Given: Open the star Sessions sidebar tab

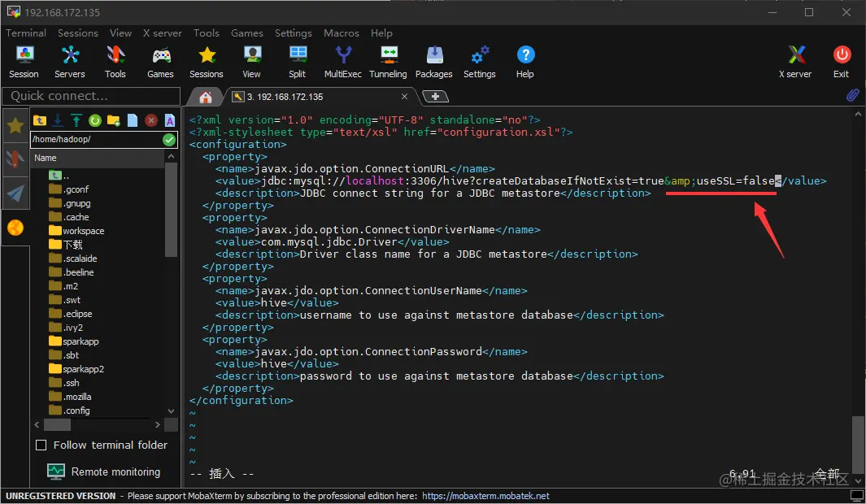Looking at the screenshot, I should pyautogui.click(x=15, y=126).
